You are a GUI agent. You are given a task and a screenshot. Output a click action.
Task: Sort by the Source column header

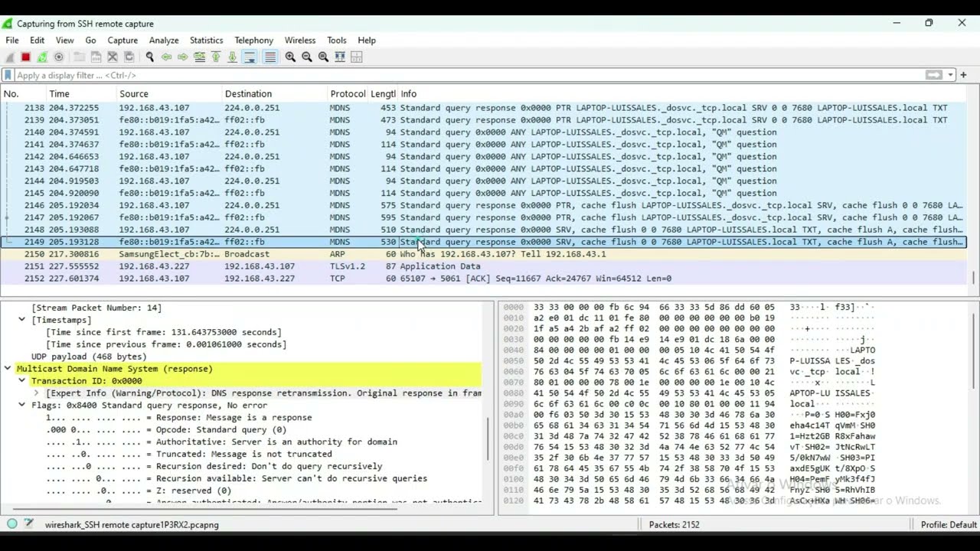(168, 93)
